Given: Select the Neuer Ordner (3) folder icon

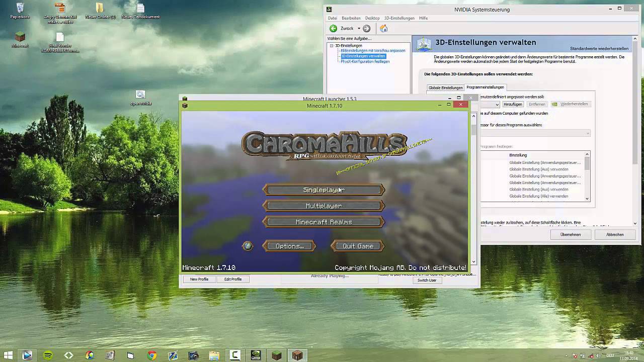Looking at the screenshot, I should (x=100, y=11).
